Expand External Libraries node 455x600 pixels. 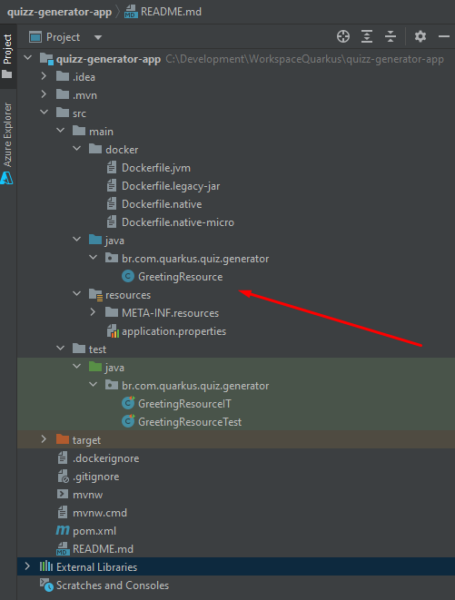coord(27,566)
